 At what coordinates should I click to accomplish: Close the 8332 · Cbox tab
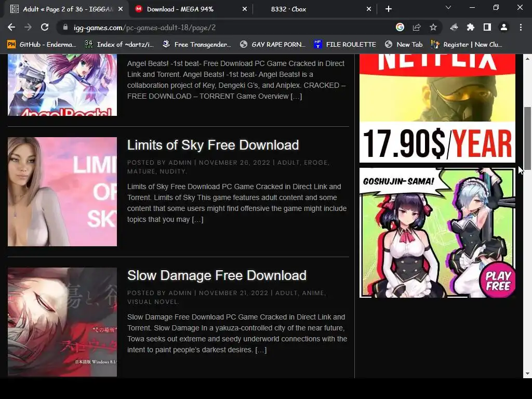pos(369,9)
